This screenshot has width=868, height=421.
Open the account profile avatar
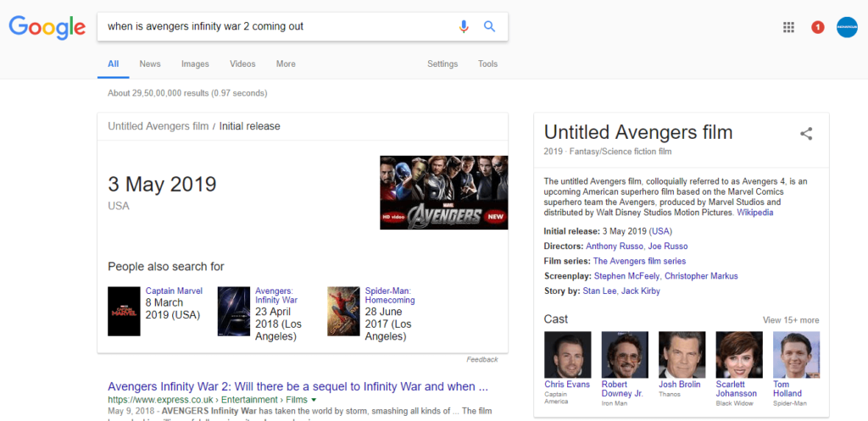pos(847,27)
